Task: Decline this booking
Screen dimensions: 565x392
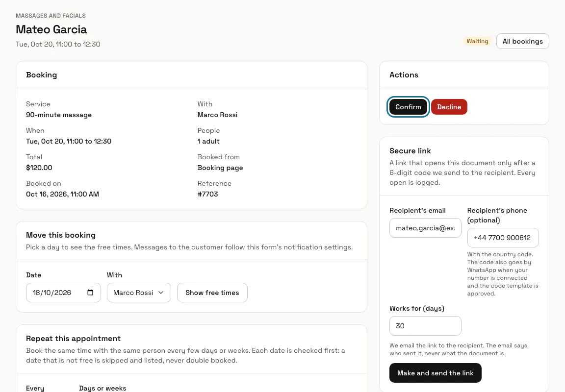Action: point(449,107)
